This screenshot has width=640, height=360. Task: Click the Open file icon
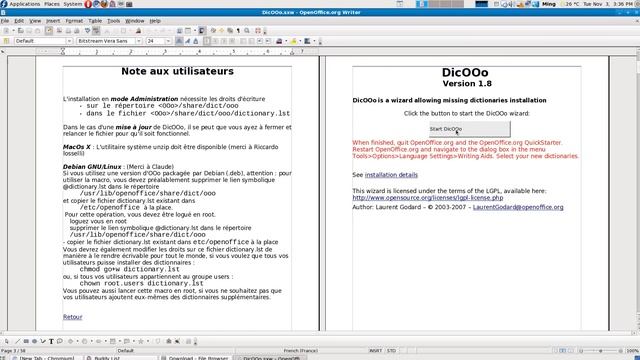click(x=20, y=31)
